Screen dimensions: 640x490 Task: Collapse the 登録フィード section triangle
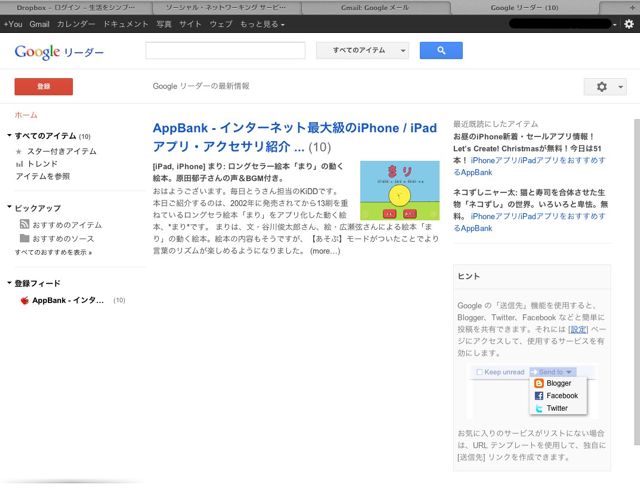[x=9, y=283]
